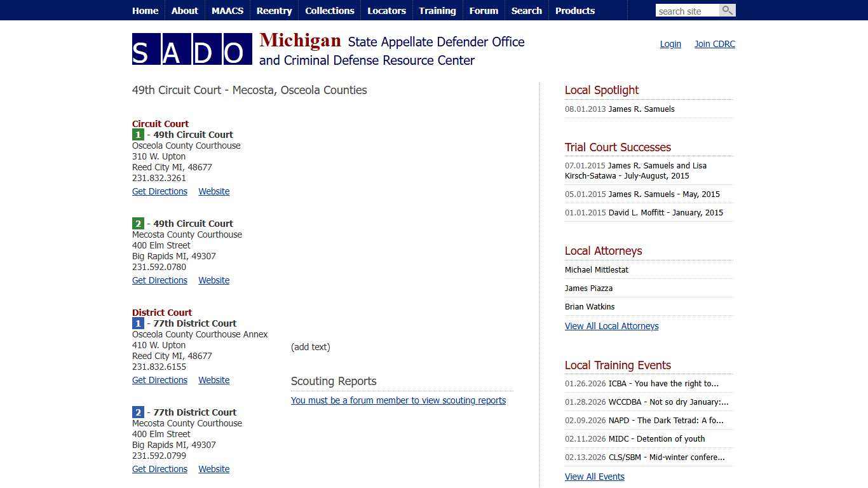Click marker 2 beside 77th District Court
Image resolution: width=868 pixels, height=488 pixels.
138,412
